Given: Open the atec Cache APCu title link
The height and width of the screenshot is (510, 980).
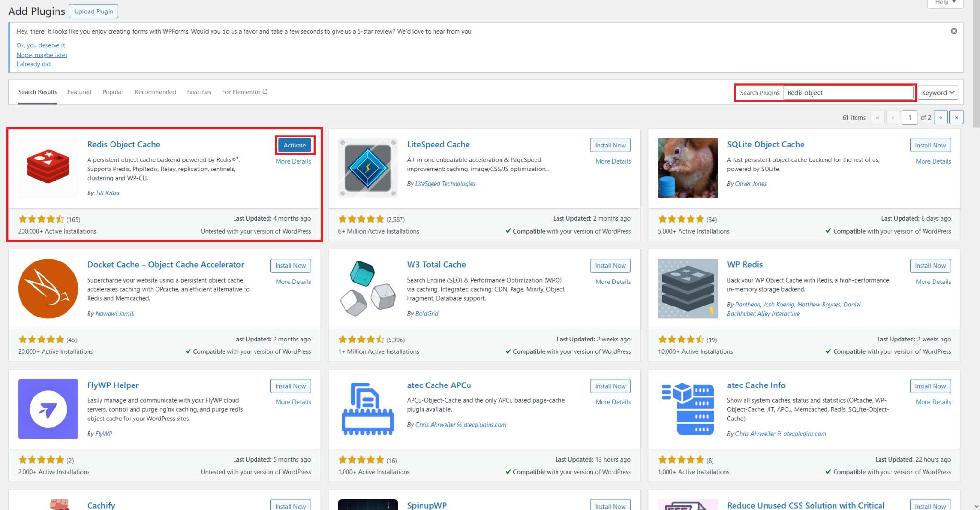Looking at the screenshot, I should click(x=439, y=385).
